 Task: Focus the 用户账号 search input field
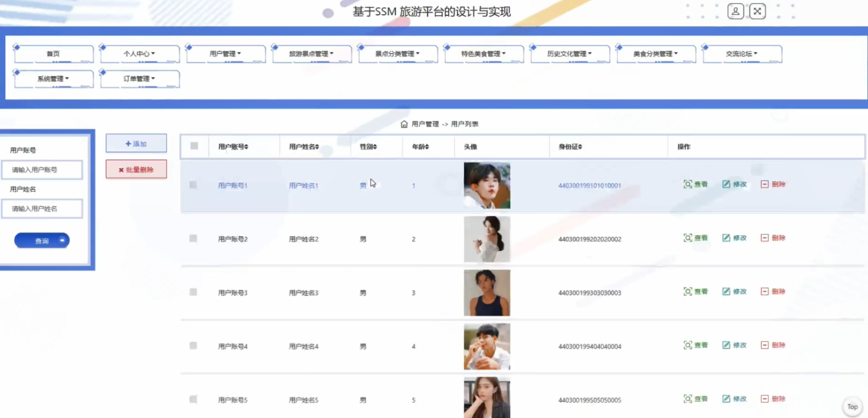point(42,170)
